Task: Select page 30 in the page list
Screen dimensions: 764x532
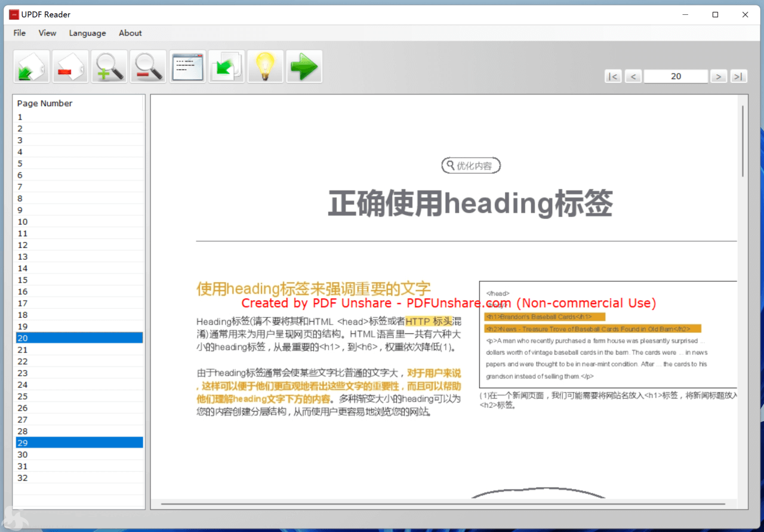Action: pos(79,454)
